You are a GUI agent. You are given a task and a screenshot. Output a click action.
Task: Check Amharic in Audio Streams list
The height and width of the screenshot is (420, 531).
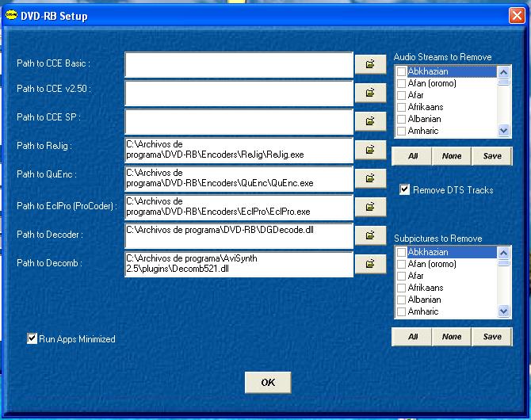point(401,131)
